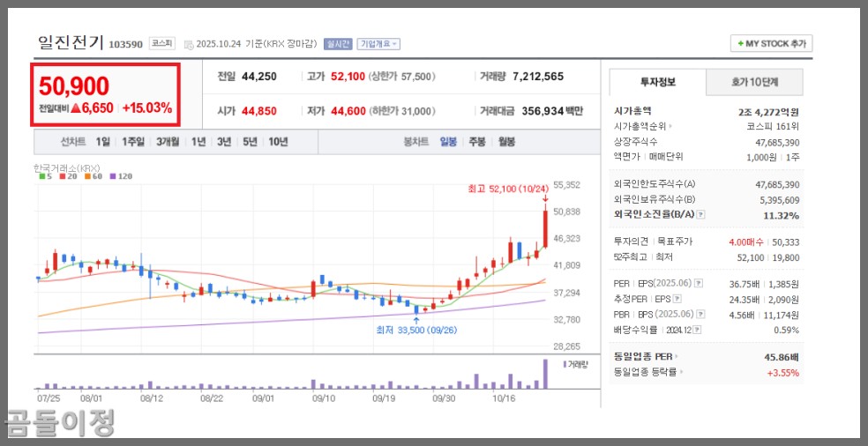Click the red up-triangle by 6,650
The height and width of the screenshot is (446, 868).
(x=76, y=108)
